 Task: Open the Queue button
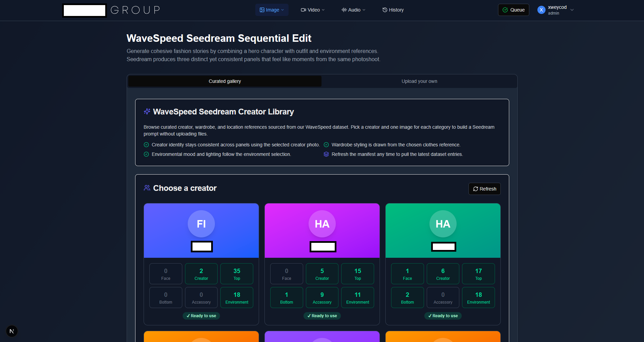point(513,10)
